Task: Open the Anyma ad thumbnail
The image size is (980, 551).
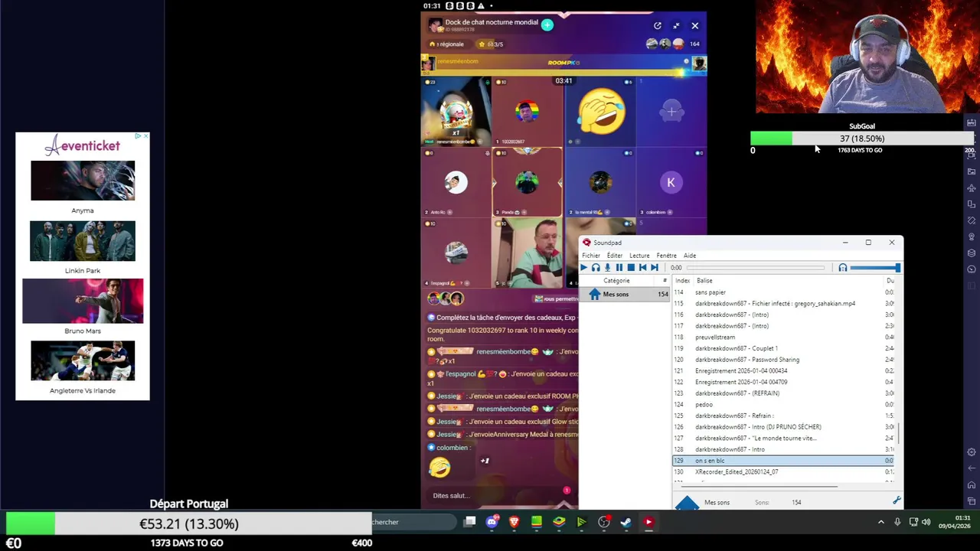Action: pyautogui.click(x=83, y=181)
